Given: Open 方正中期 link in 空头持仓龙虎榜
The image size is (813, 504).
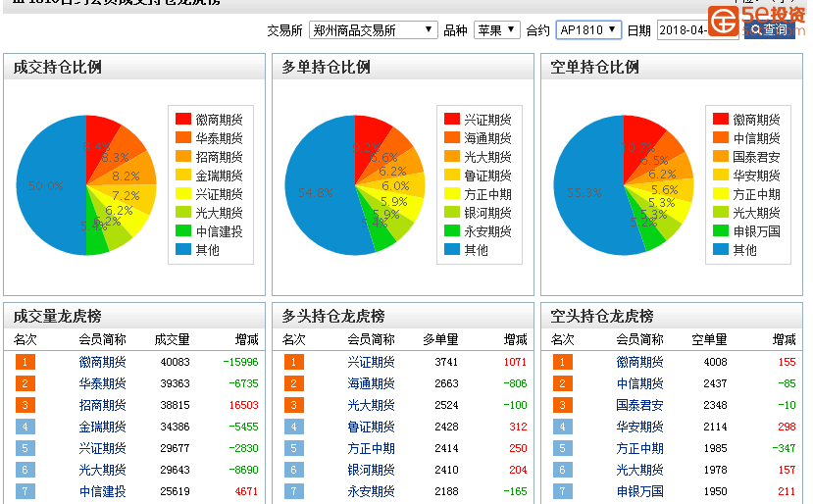Looking at the screenshot, I should tap(639, 448).
